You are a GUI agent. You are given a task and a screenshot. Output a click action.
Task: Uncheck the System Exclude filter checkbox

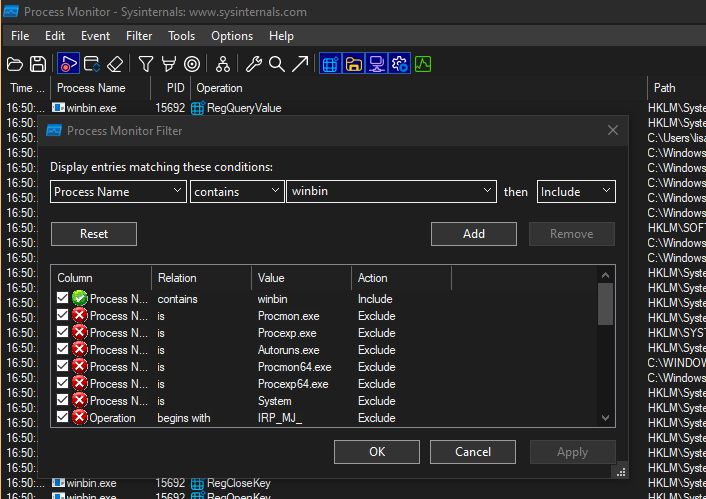(x=63, y=400)
